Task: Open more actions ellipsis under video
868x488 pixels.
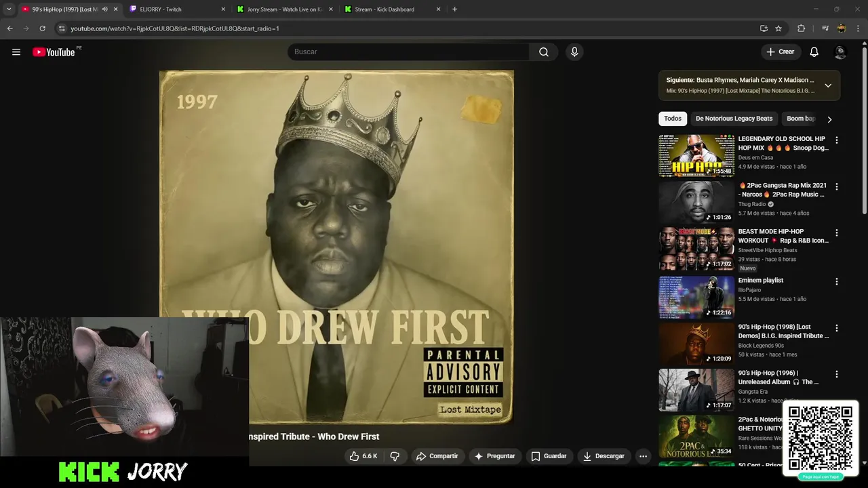Action: click(x=643, y=456)
